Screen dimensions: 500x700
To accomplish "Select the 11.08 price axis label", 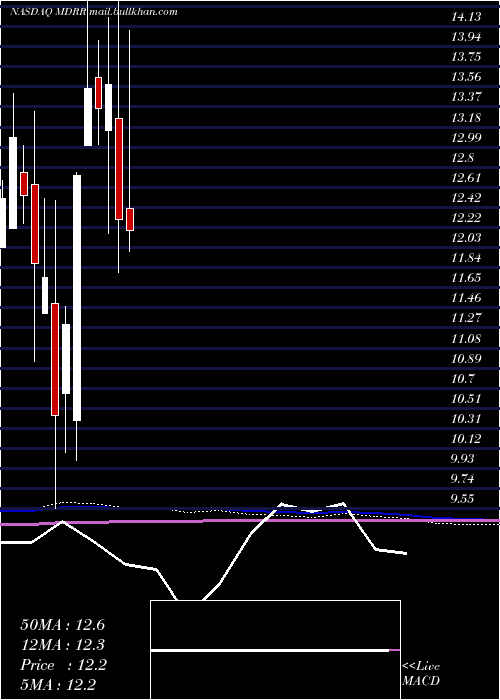I will (x=466, y=339).
